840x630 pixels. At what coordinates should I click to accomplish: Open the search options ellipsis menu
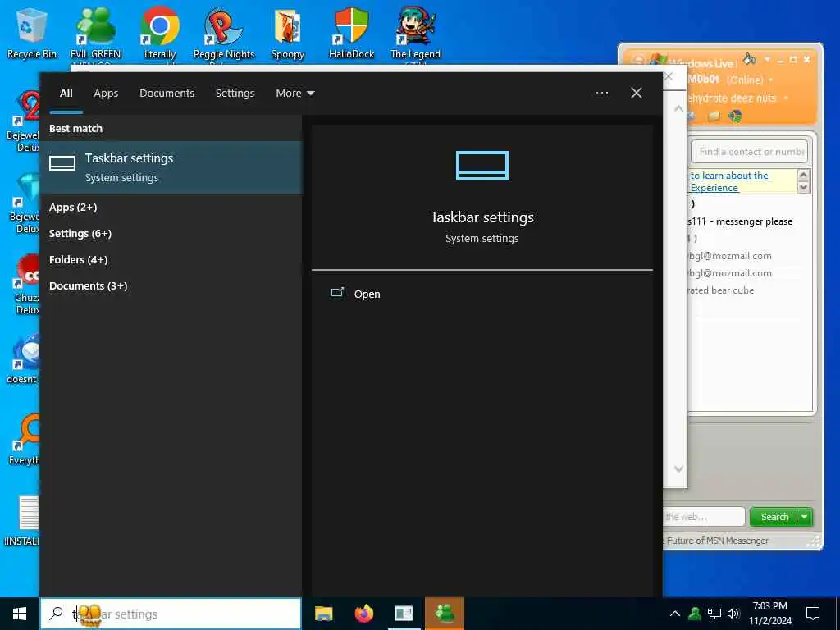tap(601, 94)
